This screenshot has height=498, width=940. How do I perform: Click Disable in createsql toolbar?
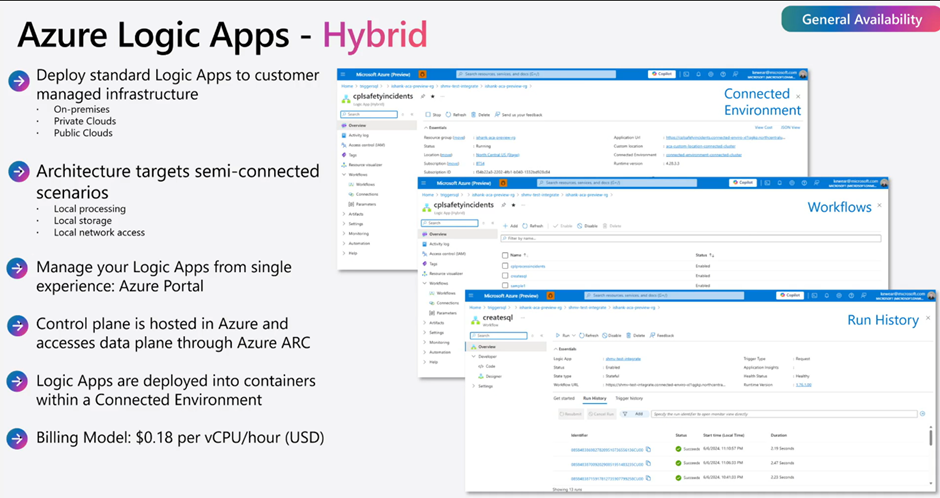(612, 336)
